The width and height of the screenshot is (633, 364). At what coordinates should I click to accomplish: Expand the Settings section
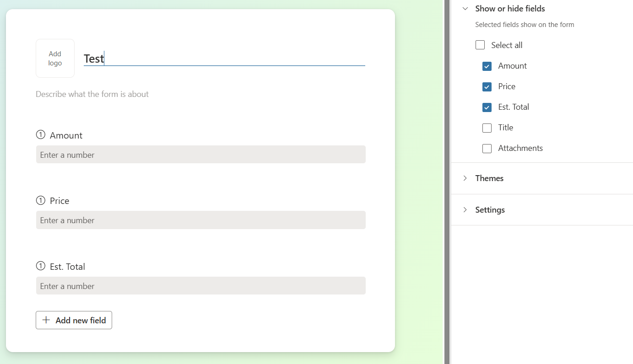coord(490,209)
